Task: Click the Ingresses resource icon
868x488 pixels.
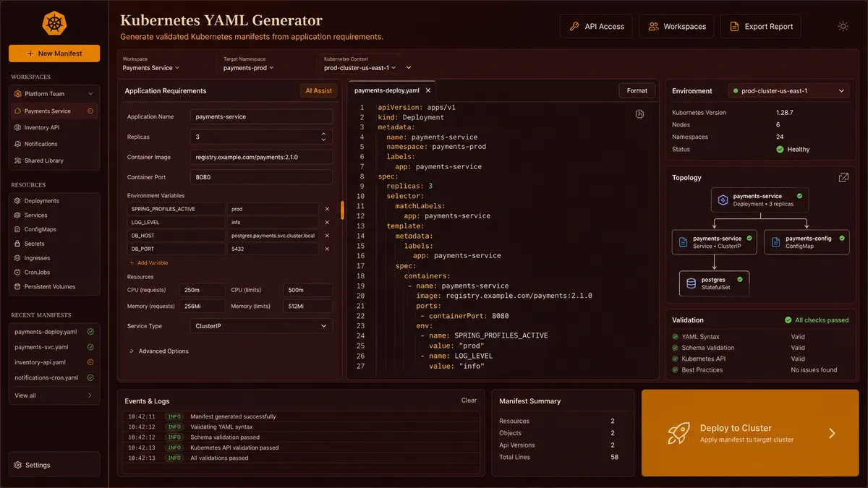Action: [18, 258]
